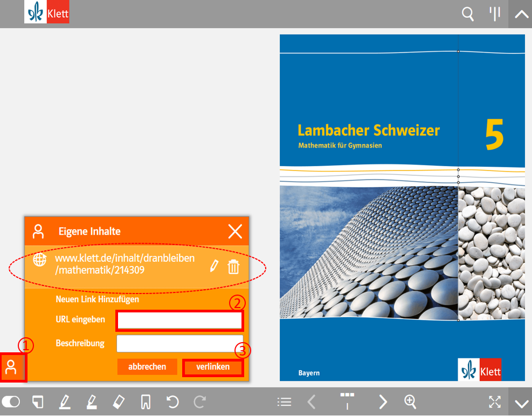Collapse the bottom toolbar with down chevron
532x416 pixels.
tap(521, 403)
